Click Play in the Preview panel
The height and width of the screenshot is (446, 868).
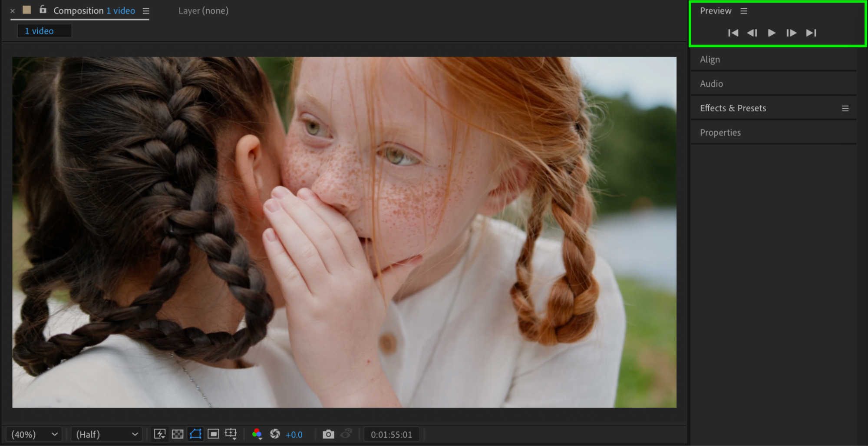point(772,33)
